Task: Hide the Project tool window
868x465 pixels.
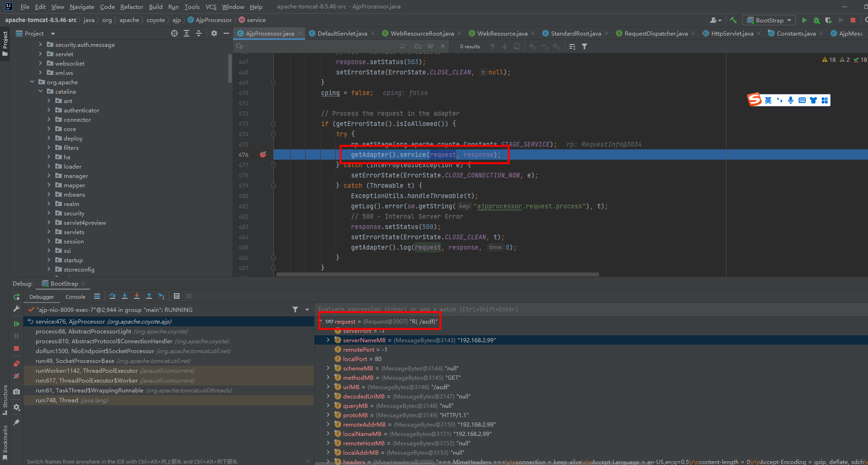Action: pos(226,33)
